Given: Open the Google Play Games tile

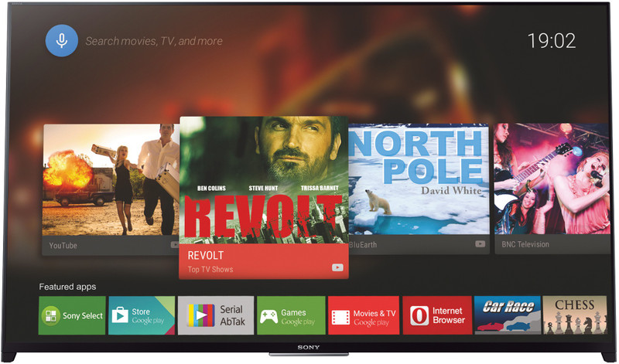Looking at the screenshot, I should click(x=291, y=315).
